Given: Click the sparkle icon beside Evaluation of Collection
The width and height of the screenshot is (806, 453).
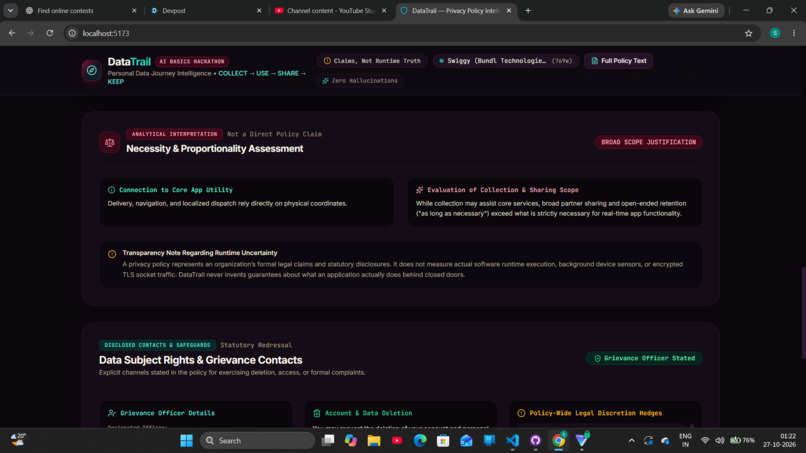Looking at the screenshot, I should [419, 190].
